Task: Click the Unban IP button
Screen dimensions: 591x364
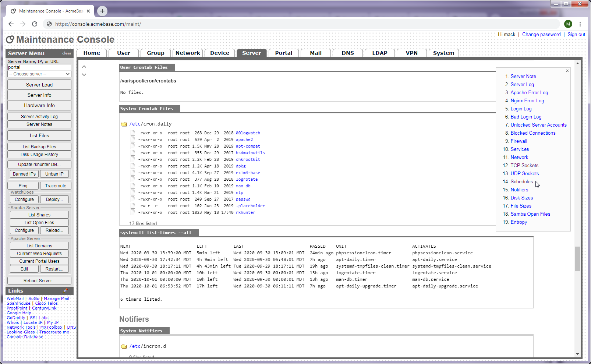Action: 54,174
